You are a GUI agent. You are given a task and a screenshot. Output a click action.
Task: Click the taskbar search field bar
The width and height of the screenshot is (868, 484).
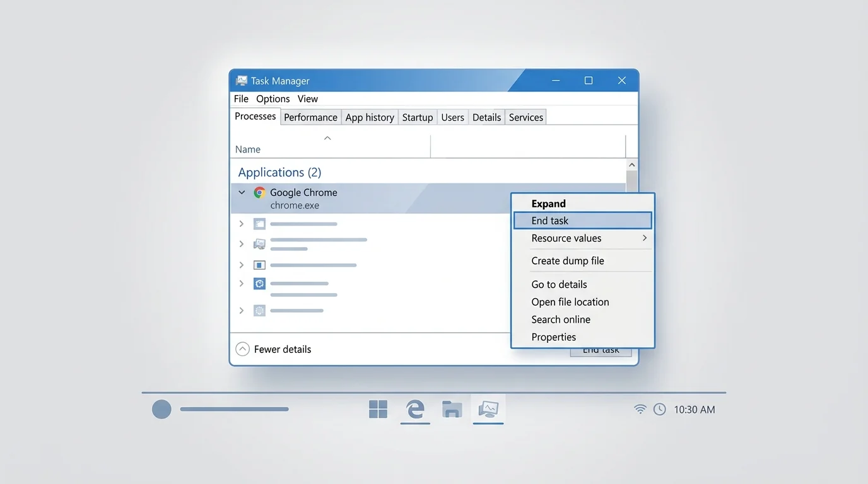coord(234,409)
